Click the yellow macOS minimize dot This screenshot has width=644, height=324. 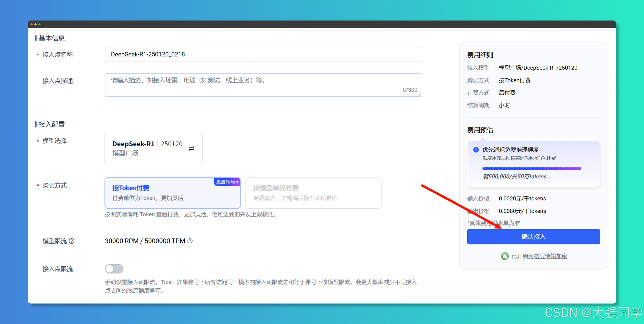pyautogui.click(x=35, y=24)
